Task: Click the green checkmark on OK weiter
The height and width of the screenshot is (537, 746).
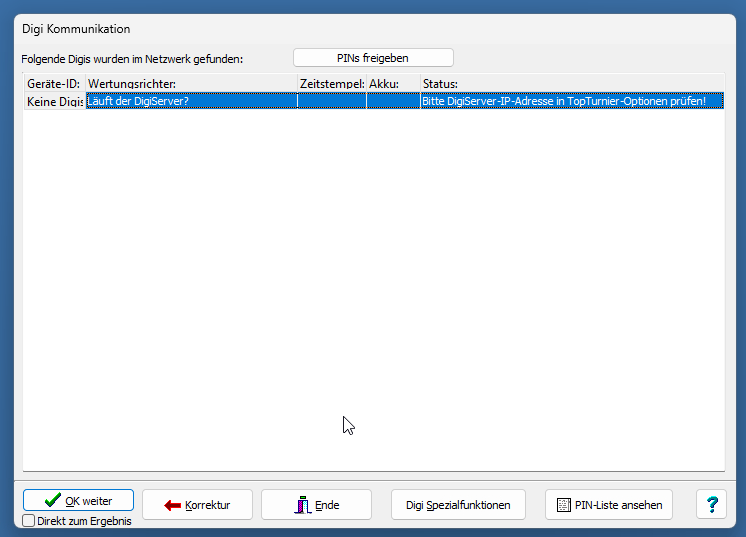Action: (x=53, y=501)
